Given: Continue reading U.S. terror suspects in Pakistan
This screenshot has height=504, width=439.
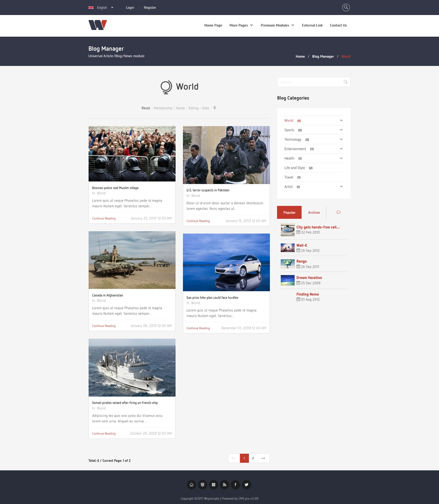Looking at the screenshot, I should click(198, 221).
